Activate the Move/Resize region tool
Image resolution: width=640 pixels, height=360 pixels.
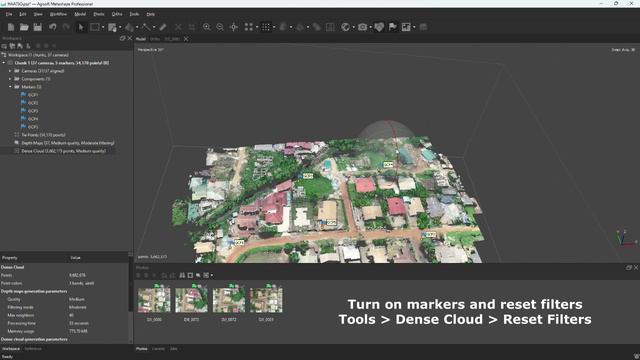tap(112, 27)
